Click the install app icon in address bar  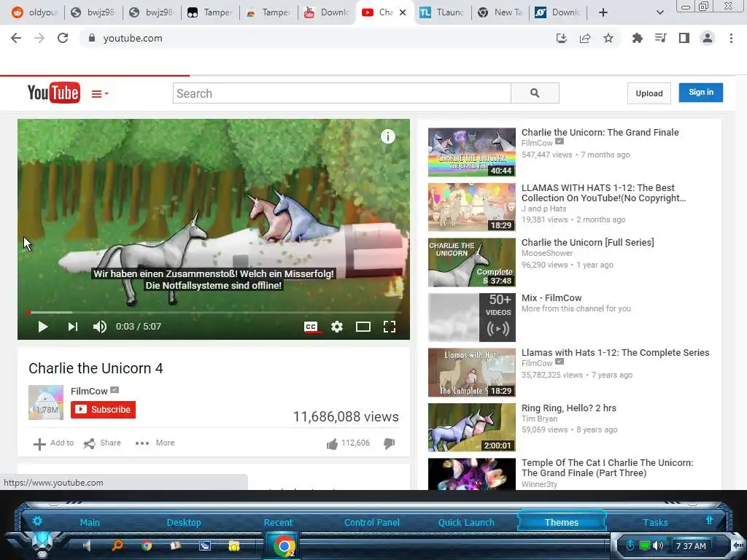point(562,38)
